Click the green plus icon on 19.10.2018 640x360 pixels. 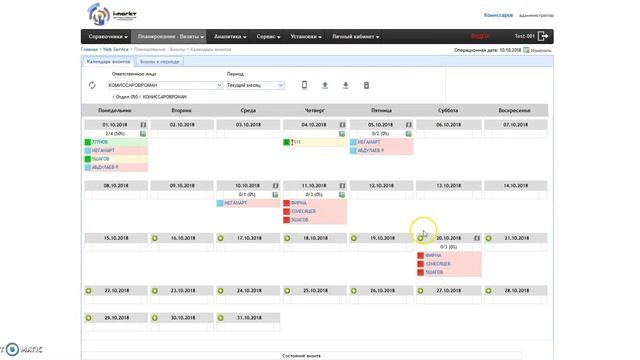(x=354, y=238)
